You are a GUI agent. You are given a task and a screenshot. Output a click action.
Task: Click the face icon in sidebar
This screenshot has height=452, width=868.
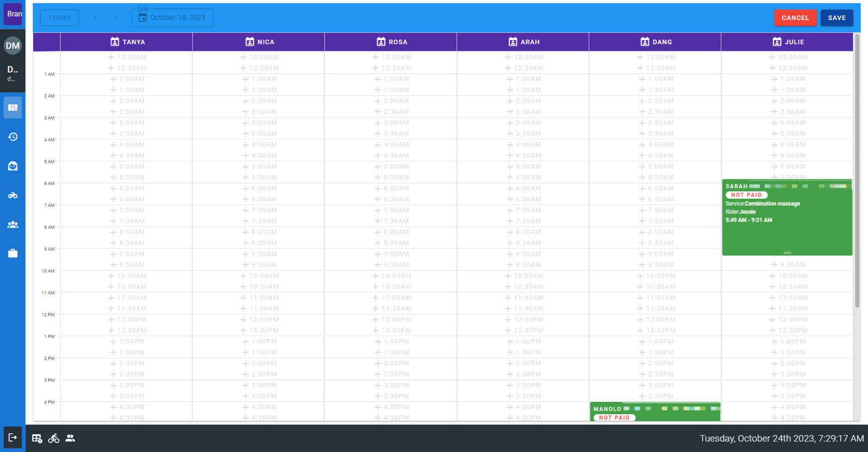13,166
